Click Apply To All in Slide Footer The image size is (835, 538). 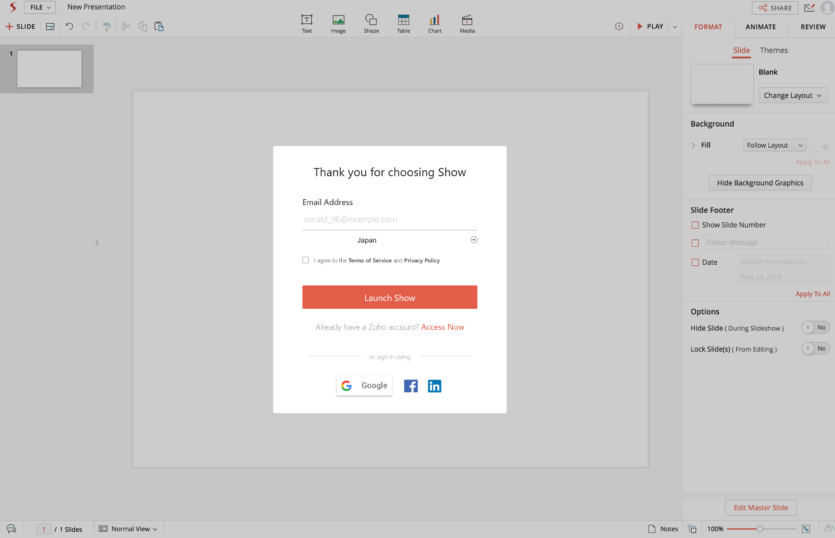point(812,294)
